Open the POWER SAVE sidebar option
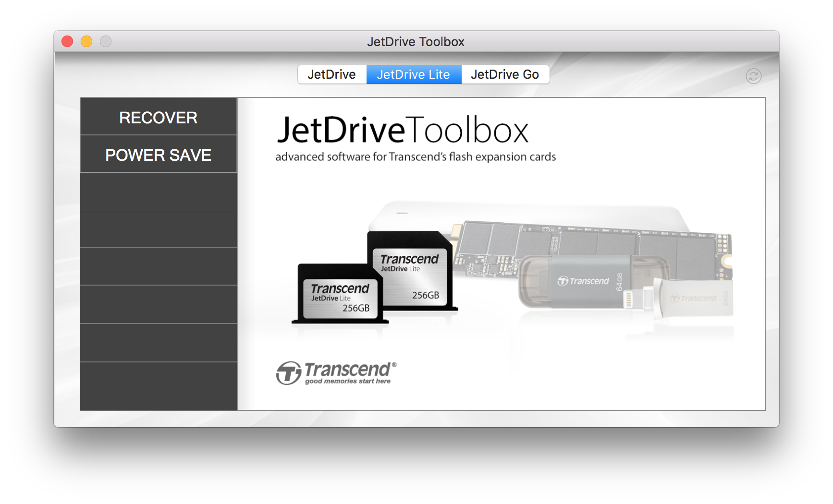The height and width of the screenshot is (504, 833). pyautogui.click(x=159, y=155)
